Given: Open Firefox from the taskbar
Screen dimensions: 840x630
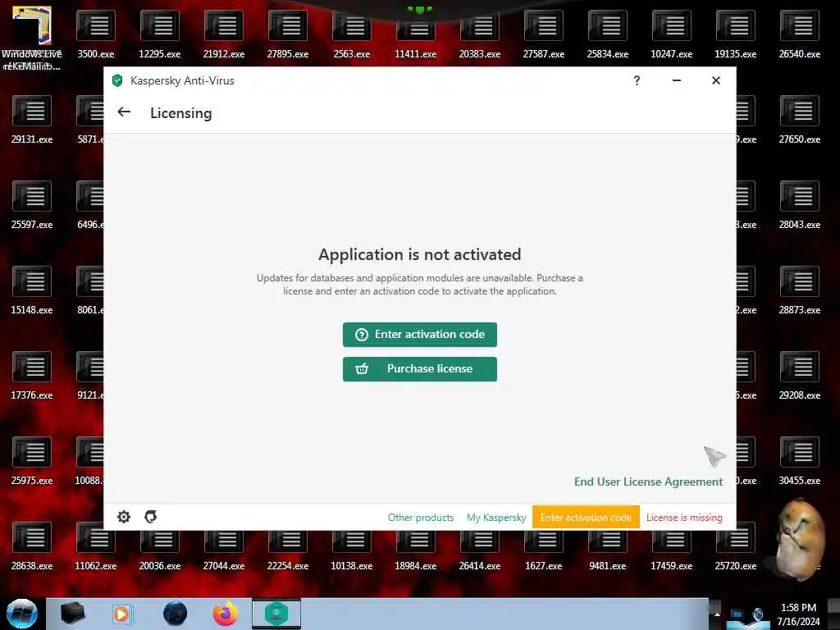Looking at the screenshot, I should [x=226, y=614].
